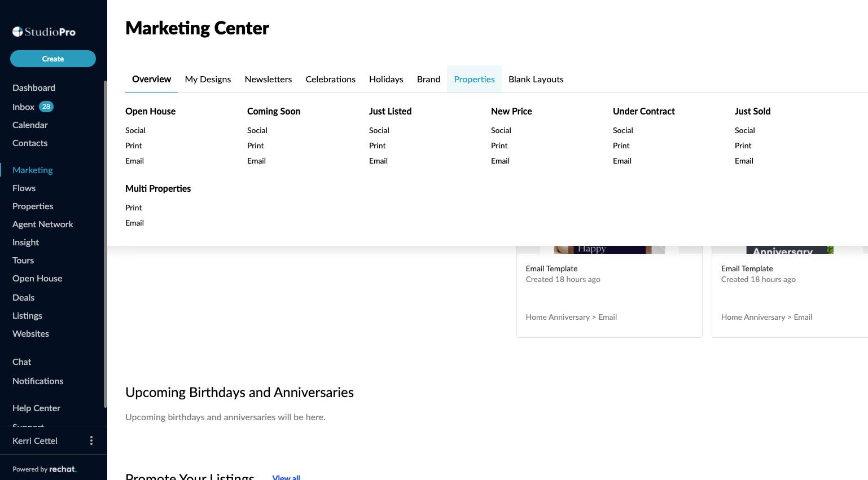Open Help Center in the sidebar
868x480 pixels.
coord(36,408)
